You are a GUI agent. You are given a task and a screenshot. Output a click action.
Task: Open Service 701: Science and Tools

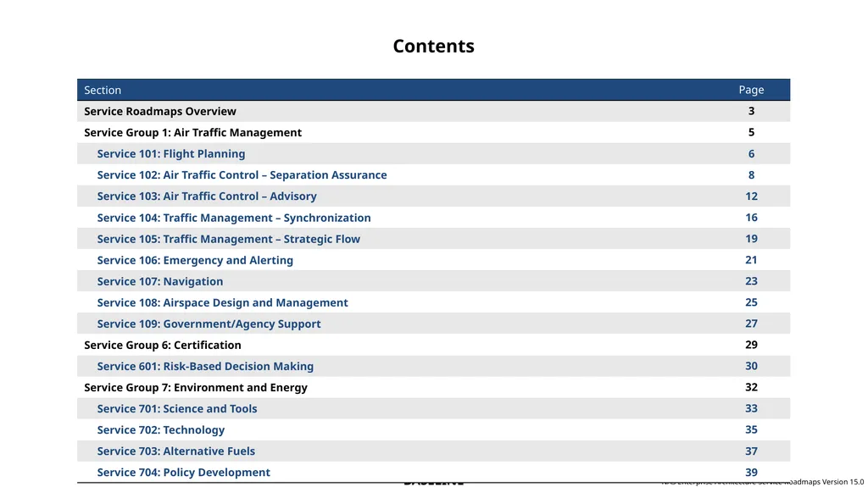point(177,408)
